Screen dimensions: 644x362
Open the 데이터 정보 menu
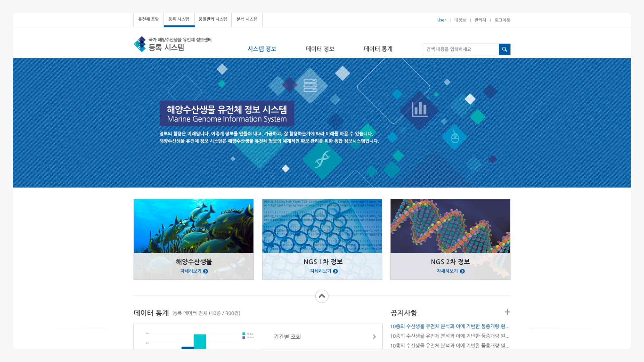pos(320,49)
